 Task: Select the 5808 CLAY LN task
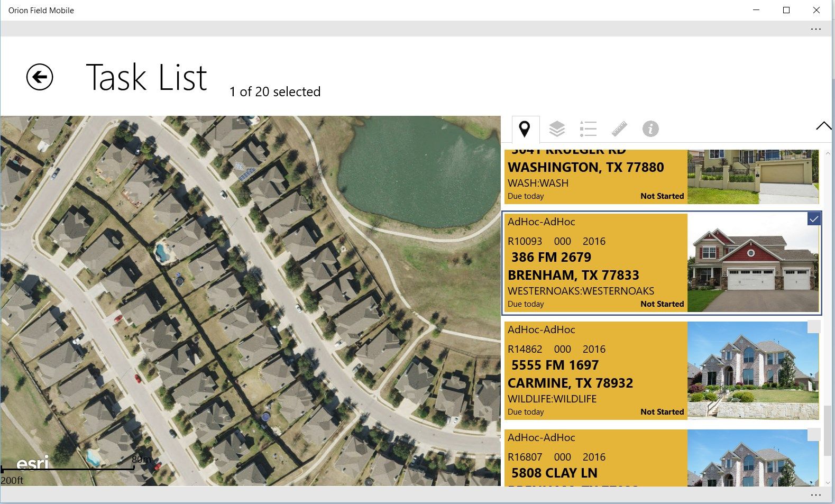pyautogui.click(x=662, y=458)
